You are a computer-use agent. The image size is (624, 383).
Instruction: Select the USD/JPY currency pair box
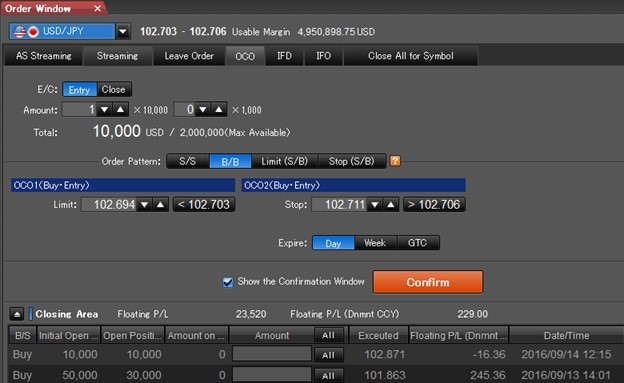(x=62, y=31)
